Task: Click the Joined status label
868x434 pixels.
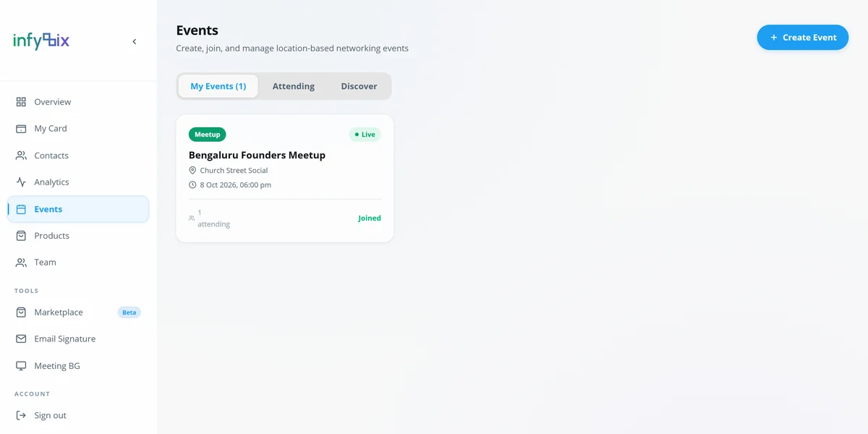Action: pyautogui.click(x=370, y=218)
